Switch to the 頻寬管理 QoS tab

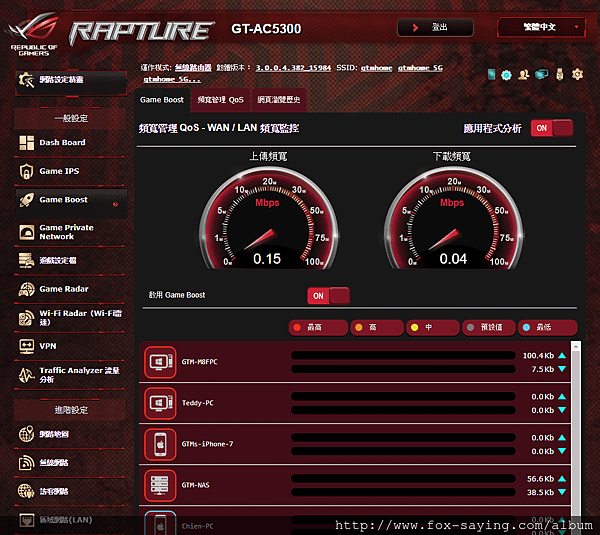click(x=220, y=100)
